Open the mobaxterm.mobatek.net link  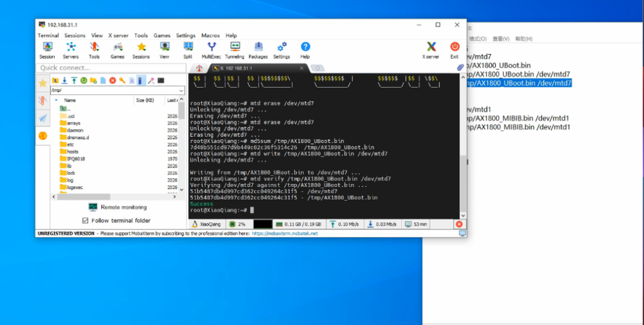click(285, 233)
